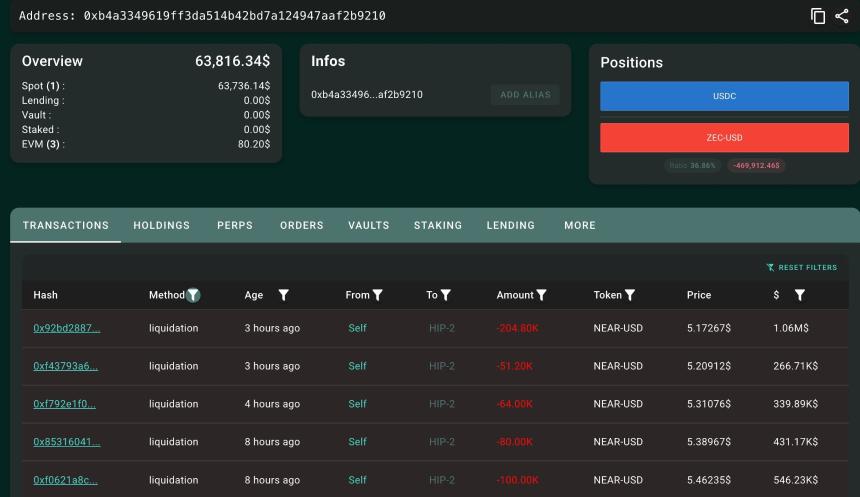Reset all table filters
The width and height of the screenshot is (860, 497).
tap(802, 267)
